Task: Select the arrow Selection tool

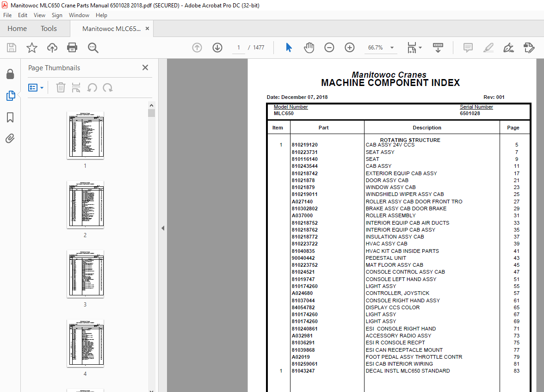Action: click(x=289, y=48)
